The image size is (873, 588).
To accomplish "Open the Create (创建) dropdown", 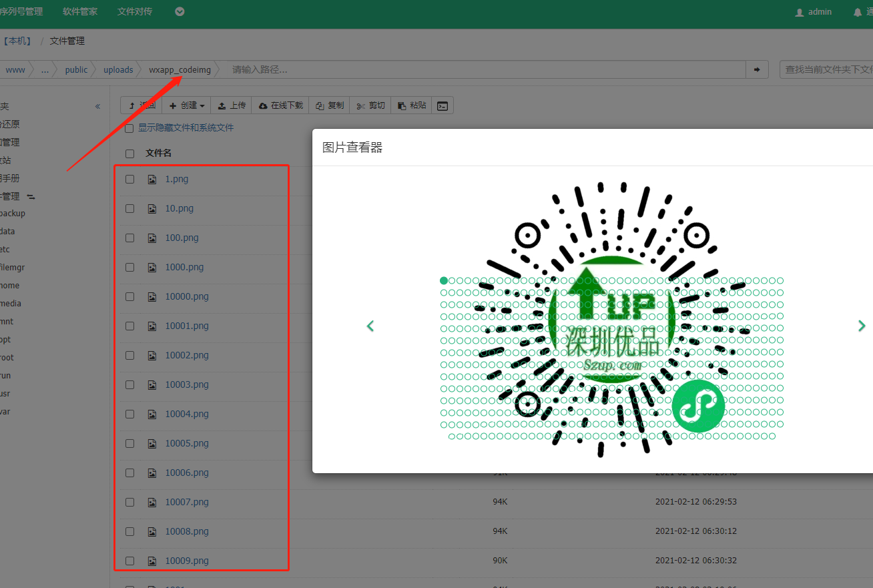I will click(186, 105).
